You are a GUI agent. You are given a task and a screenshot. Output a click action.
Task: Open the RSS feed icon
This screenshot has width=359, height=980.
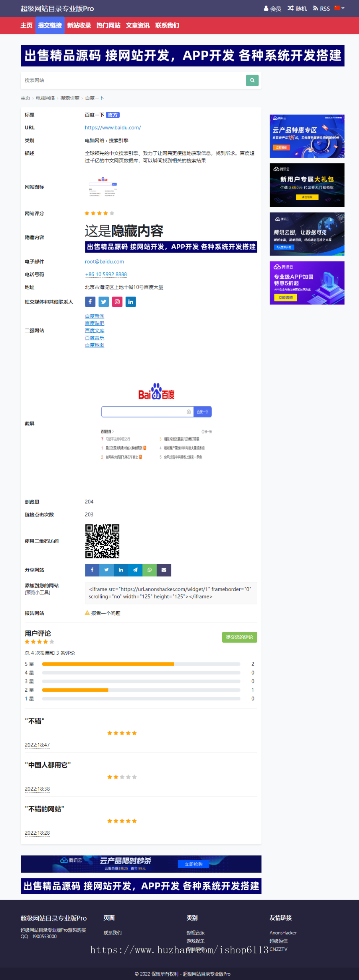coord(316,8)
